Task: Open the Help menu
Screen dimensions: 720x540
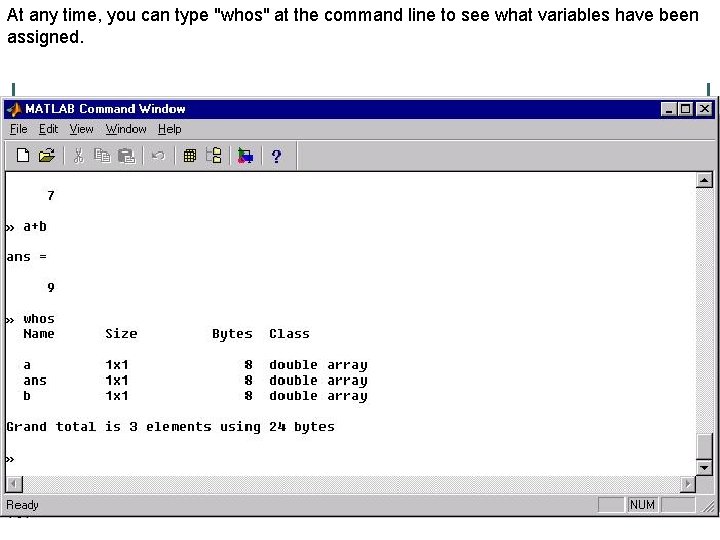Action: (x=169, y=129)
